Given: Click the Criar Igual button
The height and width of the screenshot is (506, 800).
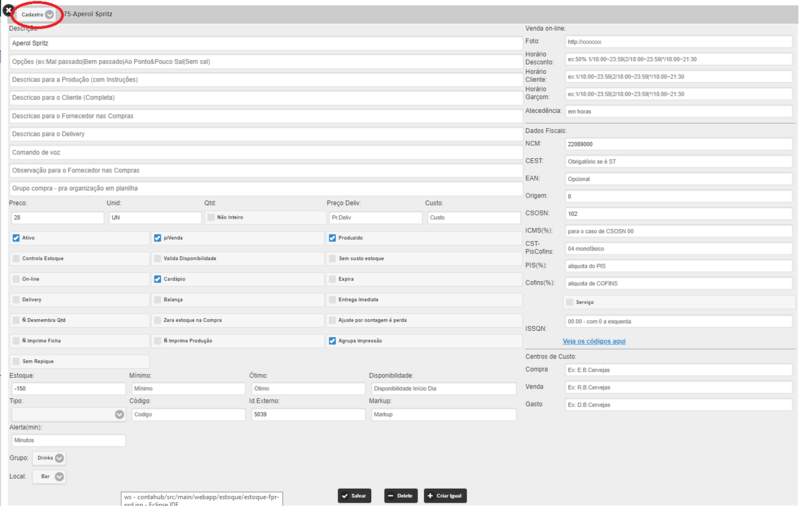Looking at the screenshot, I should (x=445, y=496).
